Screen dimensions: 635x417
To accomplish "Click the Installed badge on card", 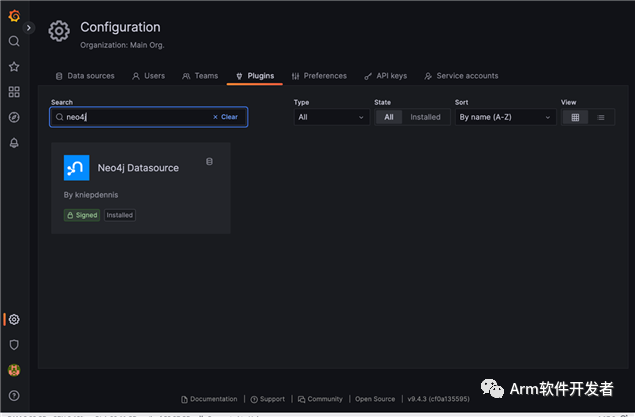I will click(x=119, y=215).
